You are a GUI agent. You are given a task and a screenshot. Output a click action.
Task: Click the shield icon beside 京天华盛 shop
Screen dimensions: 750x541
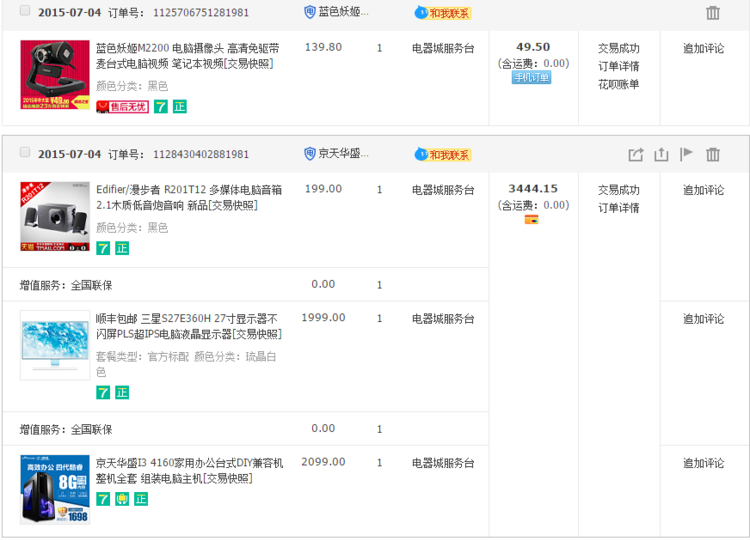[x=310, y=154]
